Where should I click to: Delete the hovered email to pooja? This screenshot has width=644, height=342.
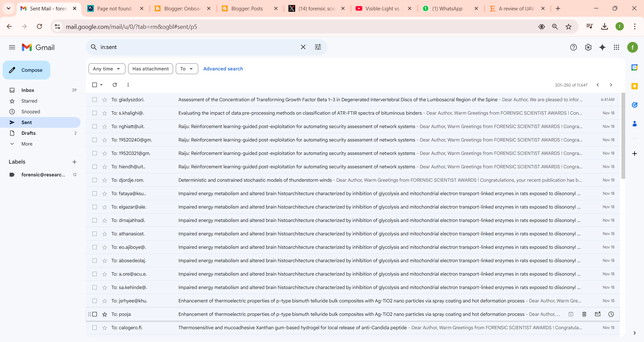[x=584, y=314]
